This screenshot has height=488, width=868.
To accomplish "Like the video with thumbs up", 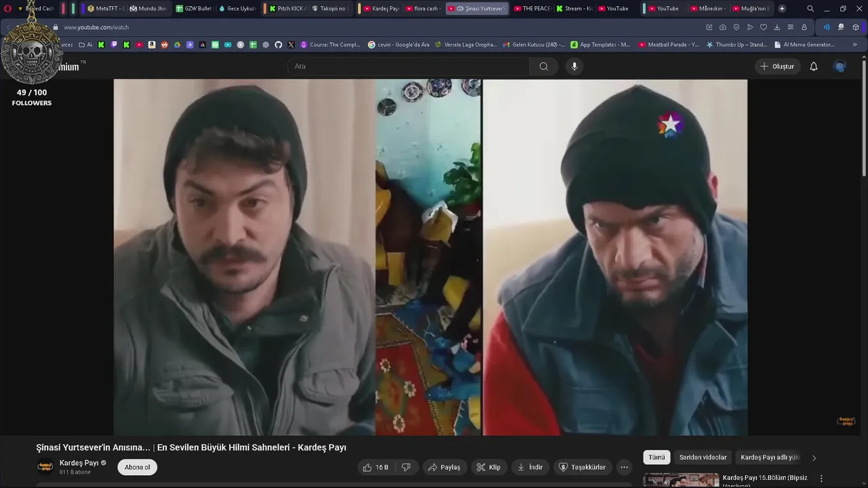I will (x=376, y=467).
